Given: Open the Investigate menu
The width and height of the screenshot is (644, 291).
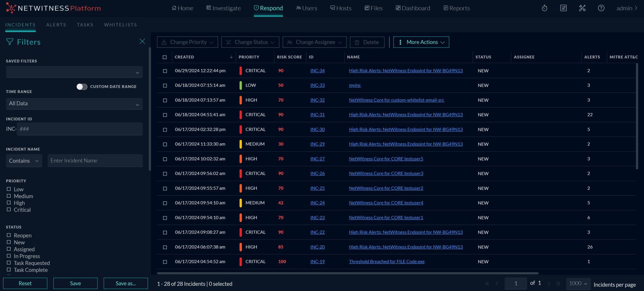Looking at the screenshot, I should pos(223,8).
